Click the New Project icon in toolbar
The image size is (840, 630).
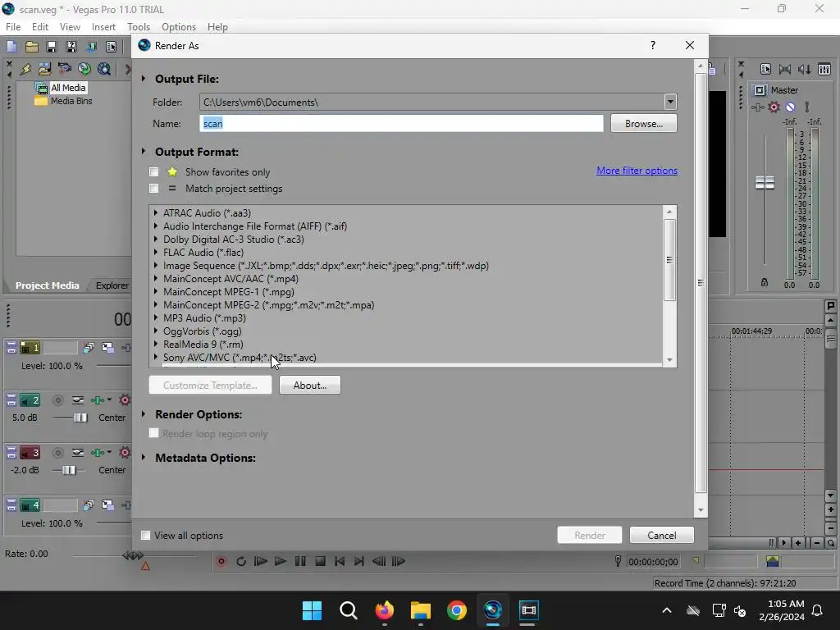[11, 47]
